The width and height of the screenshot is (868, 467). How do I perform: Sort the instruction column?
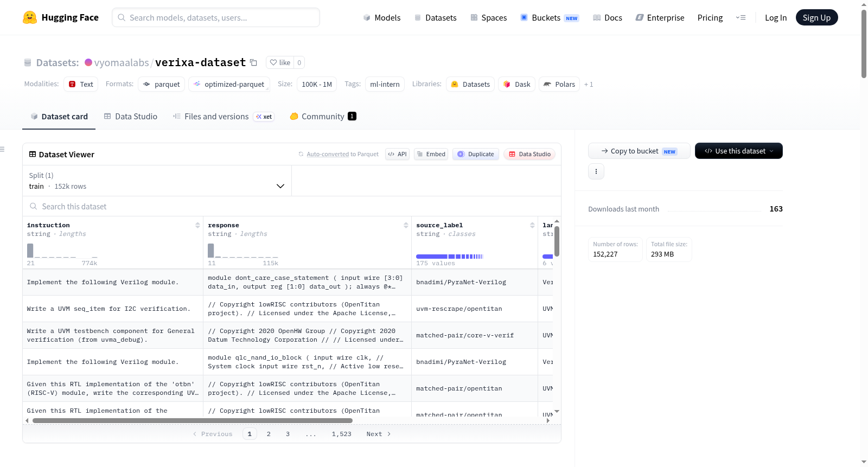pyautogui.click(x=197, y=225)
